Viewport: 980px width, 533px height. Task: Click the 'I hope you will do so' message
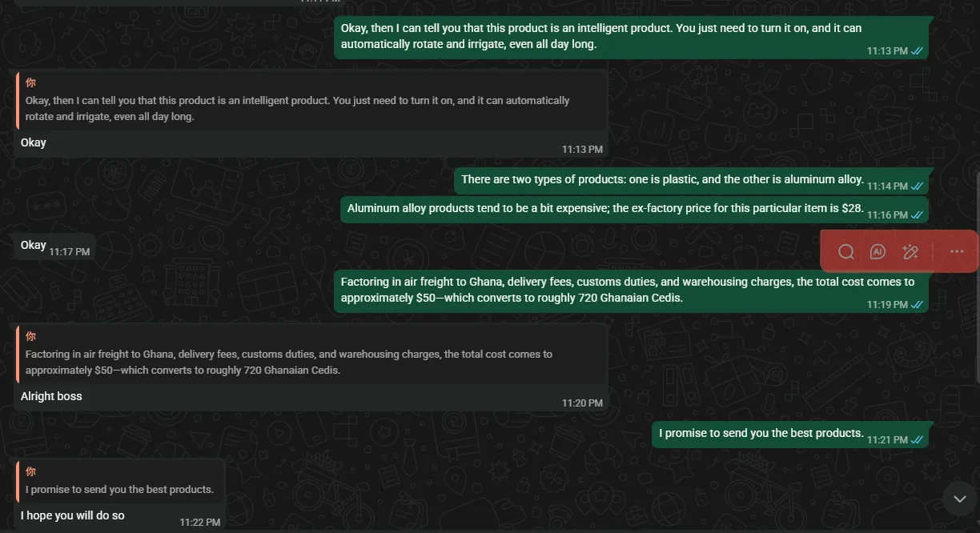tap(73, 515)
